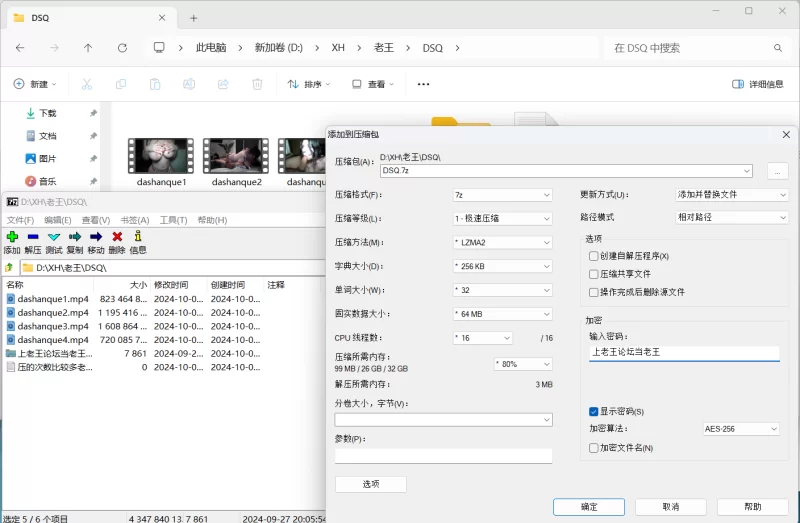The width and height of the screenshot is (800, 523).
Task: Click the 移动 (Move) toolbar icon
Action: pos(96,237)
